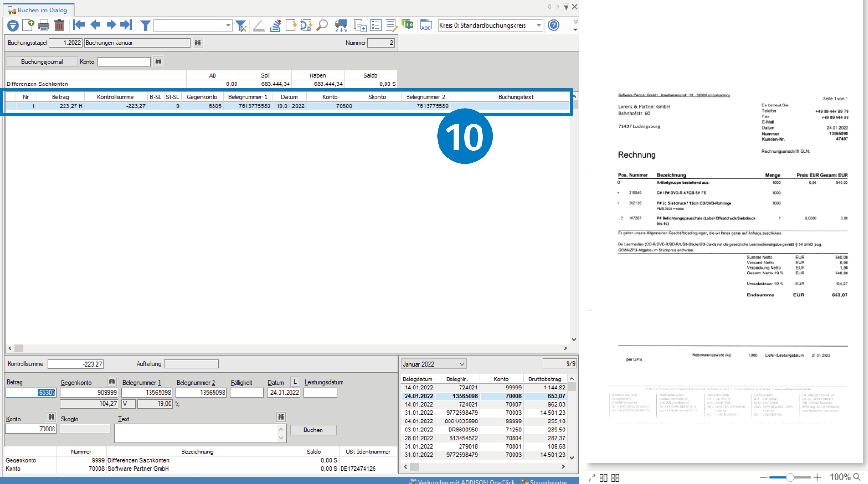868x484 pixels.
Task: Click the page with yellow arrow icon
Action: (291, 25)
